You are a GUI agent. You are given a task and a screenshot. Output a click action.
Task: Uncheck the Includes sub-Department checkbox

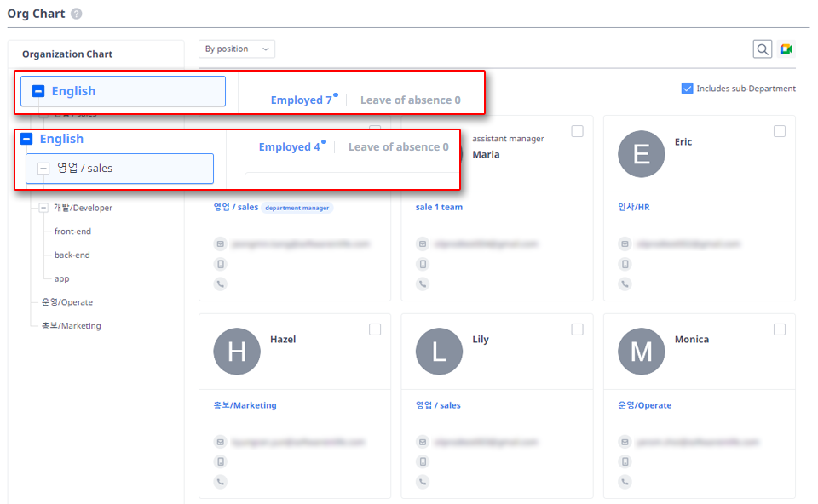687,89
